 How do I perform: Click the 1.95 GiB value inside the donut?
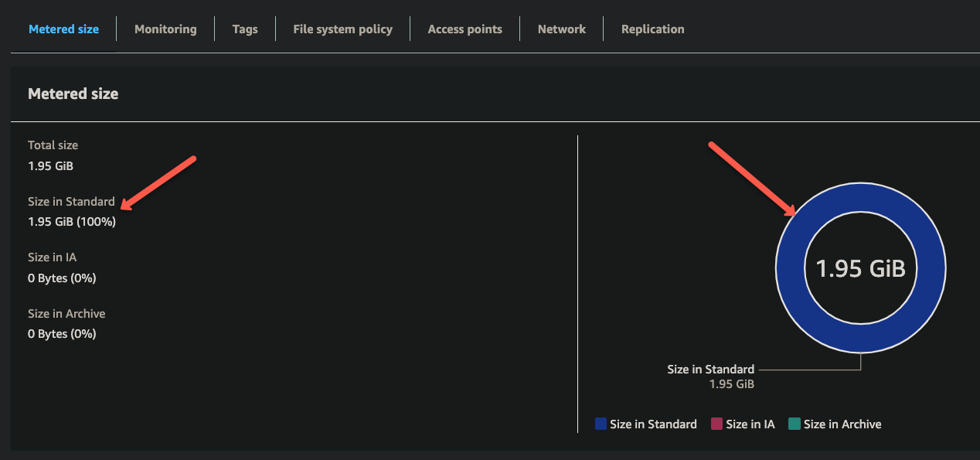(x=860, y=268)
